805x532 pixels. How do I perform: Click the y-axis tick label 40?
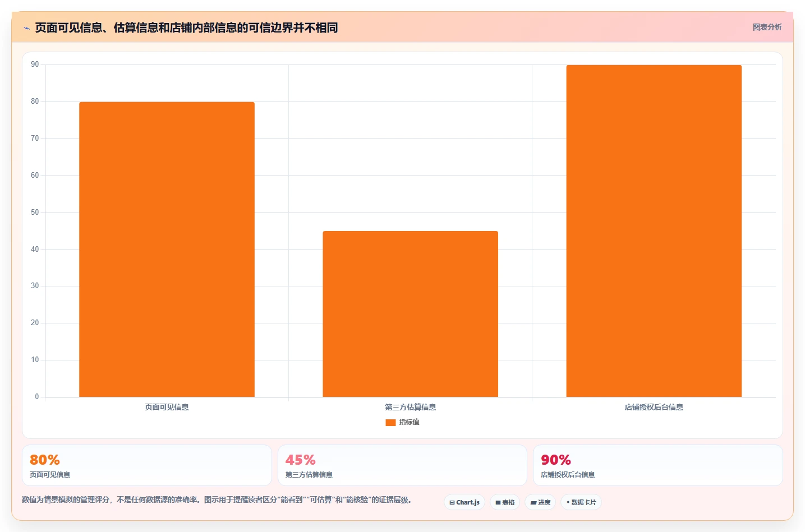tap(35, 249)
